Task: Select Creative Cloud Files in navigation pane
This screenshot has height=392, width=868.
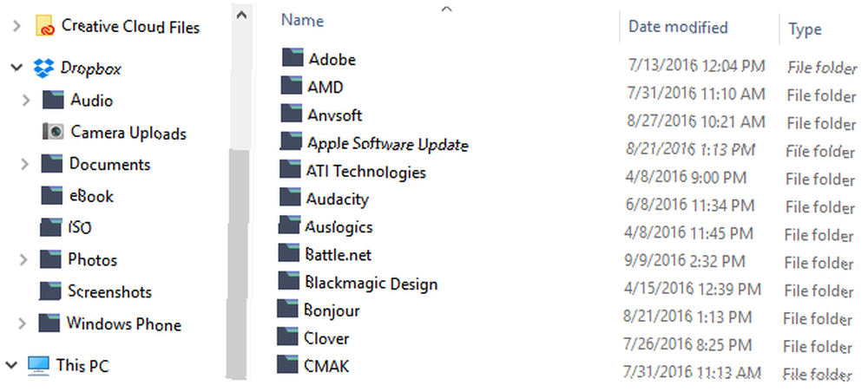Action: (x=131, y=27)
